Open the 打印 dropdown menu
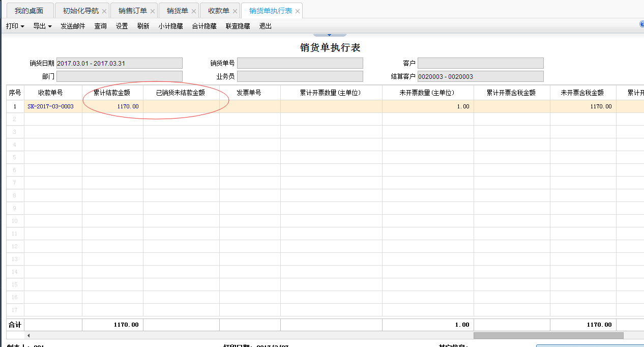The height and width of the screenshot is (347, 644). tap(15, 26)
